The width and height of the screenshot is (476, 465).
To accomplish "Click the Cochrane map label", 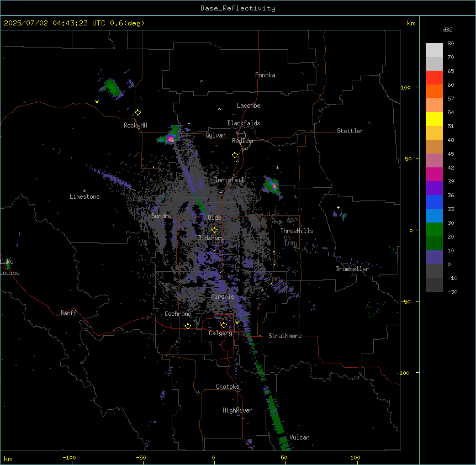I will [178, 314].
